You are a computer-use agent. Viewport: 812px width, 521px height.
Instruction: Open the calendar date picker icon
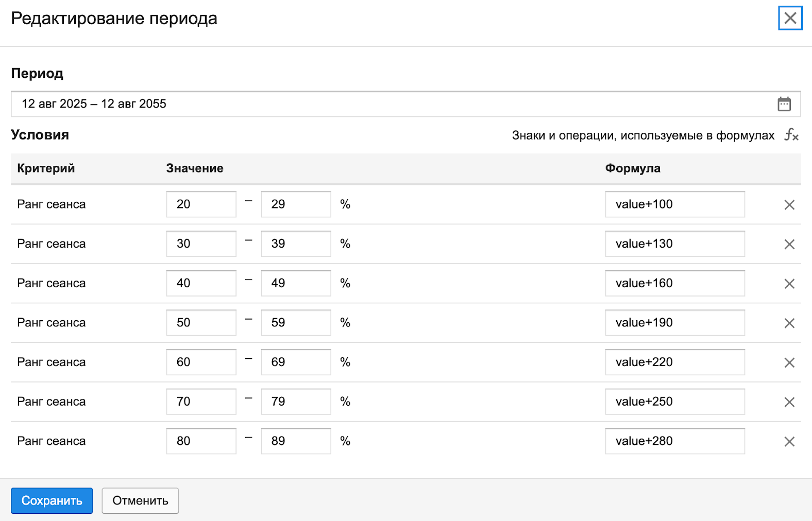point(784,104)
